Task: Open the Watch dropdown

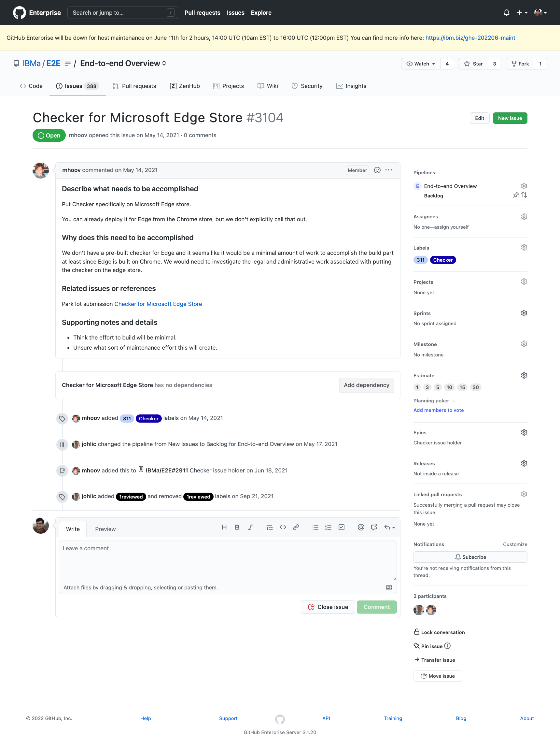Action: (421, 64)
